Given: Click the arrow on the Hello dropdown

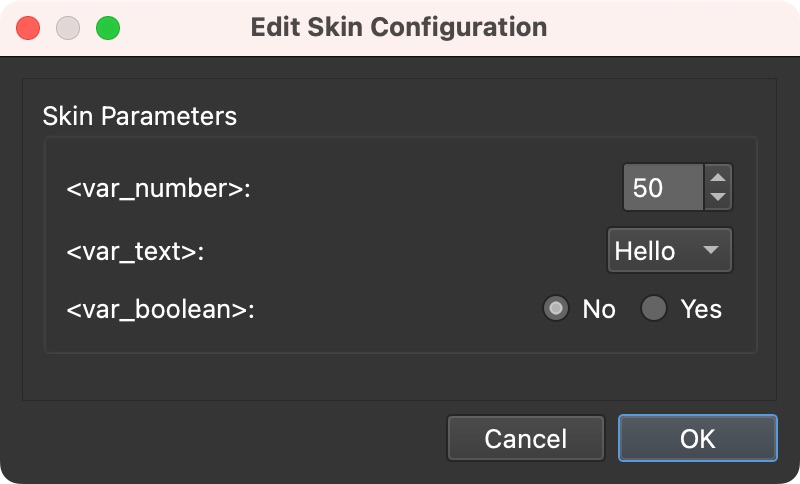Looking at the screenshot, I should (x=711, y=250).
